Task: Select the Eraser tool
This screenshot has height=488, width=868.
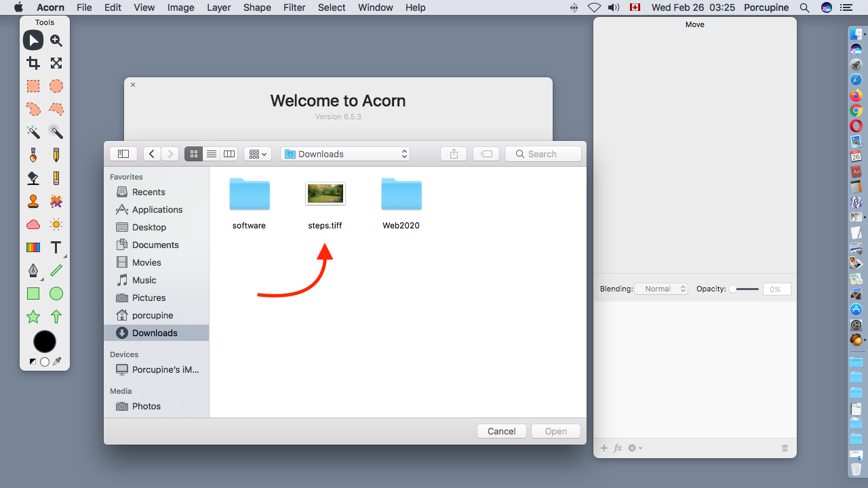Action: 56,178
